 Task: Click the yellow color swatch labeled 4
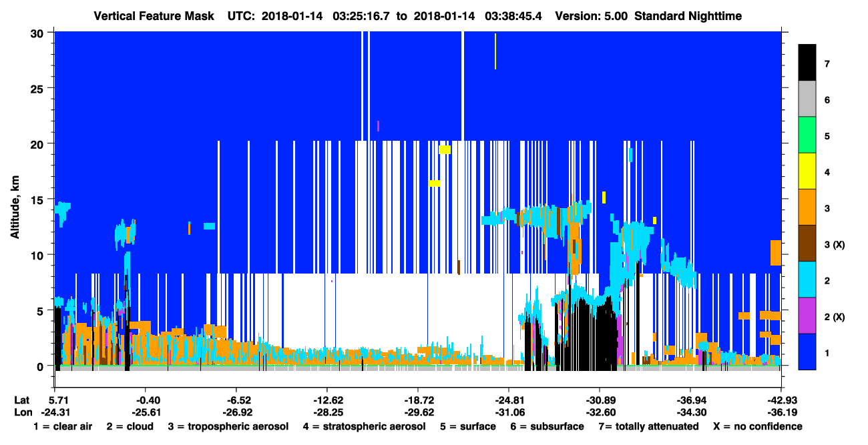[x=807, y=171]
